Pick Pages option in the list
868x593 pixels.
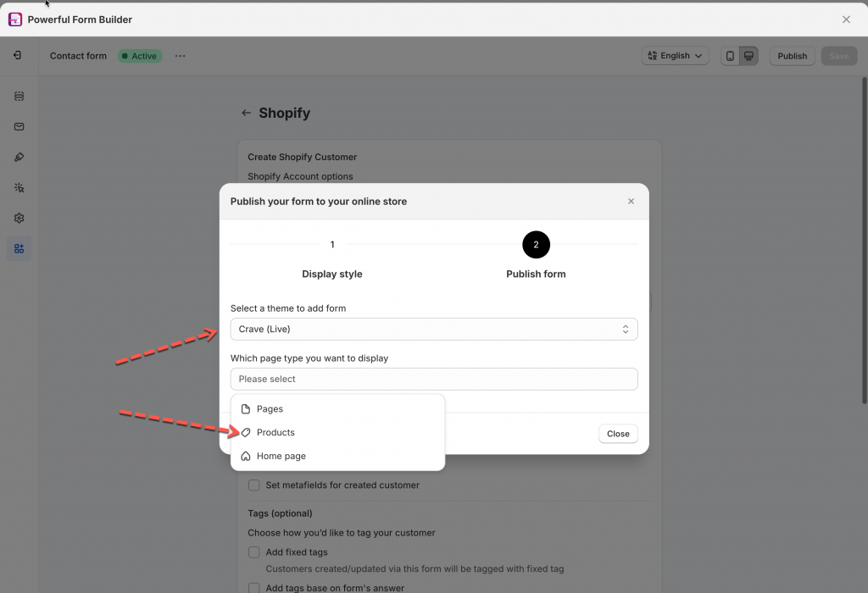point(270,409)
